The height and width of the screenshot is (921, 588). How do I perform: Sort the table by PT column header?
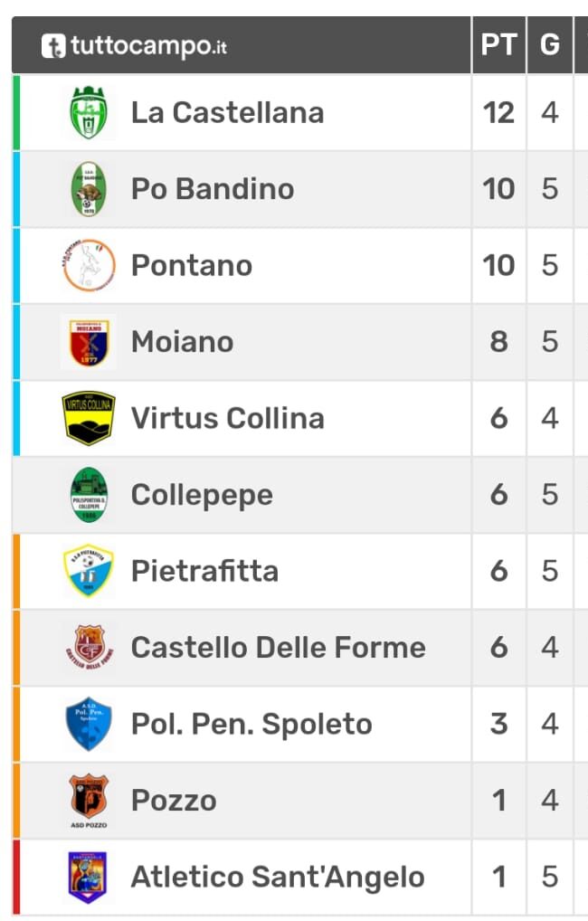498,44
